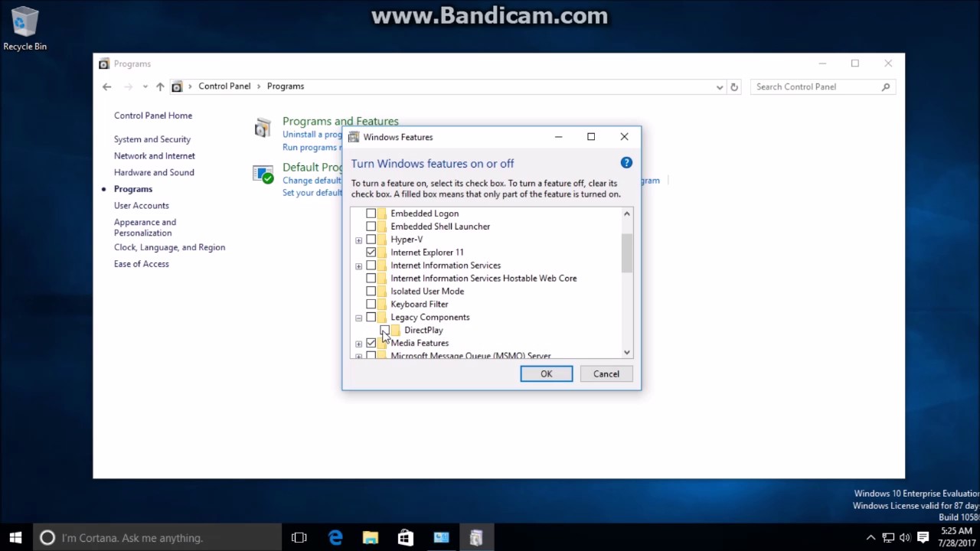Check the Internet Information Services checkbox
The width and height of the screenshot is (980, 551).
pyautogui.click(x=371, y=266)
